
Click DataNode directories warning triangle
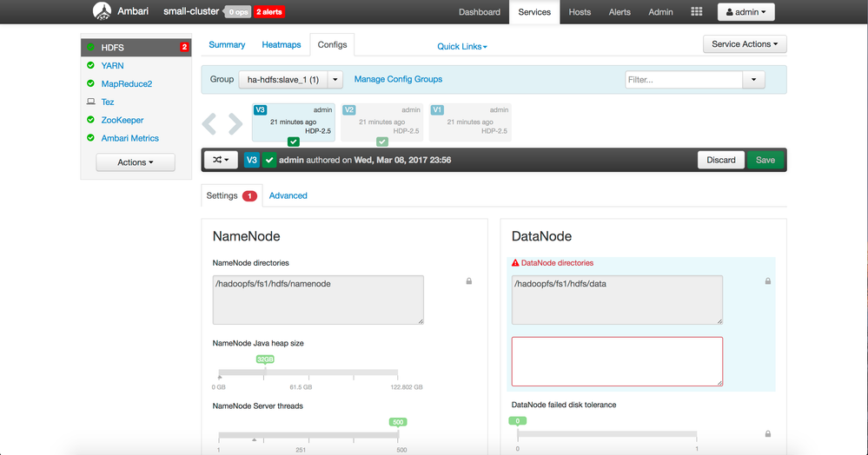coord(515,263)
